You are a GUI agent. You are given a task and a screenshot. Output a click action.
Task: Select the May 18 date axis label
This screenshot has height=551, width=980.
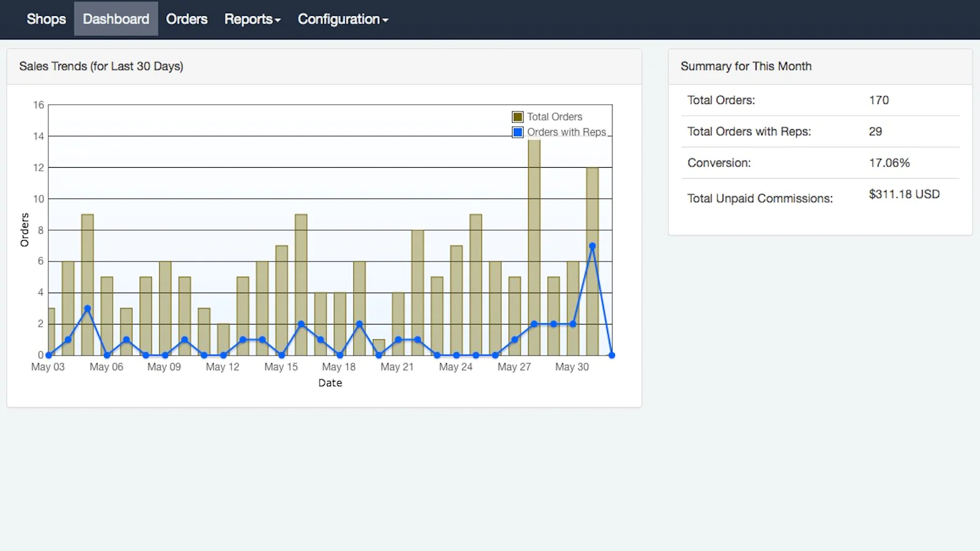point(339,367)
